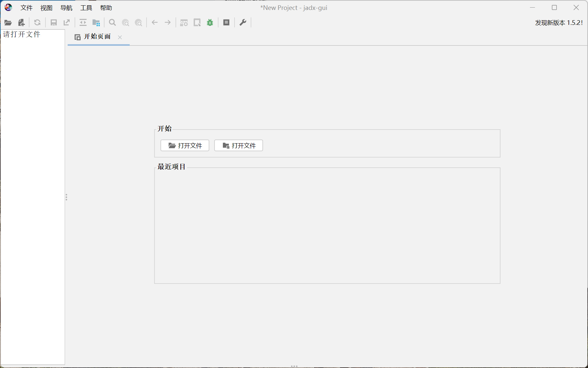Go forward with the right arrow icon
Image resolution: width=588 pixels, height=368 pixels.
(x=168, y=23)
